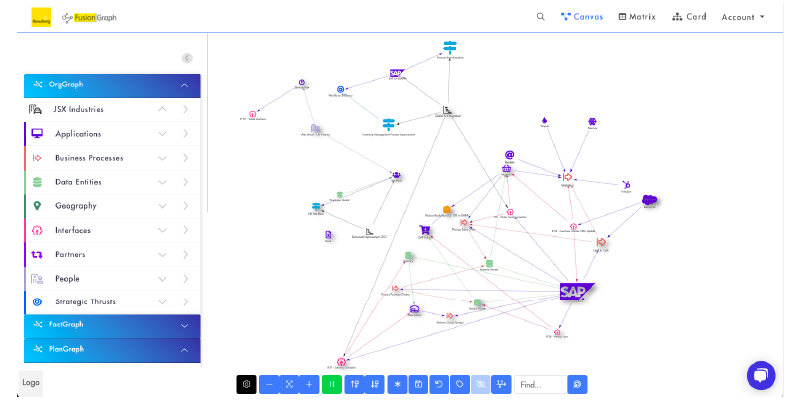This screenshot has height=400, width=800.
Task: Save the canvas with the disk icon
Action: [x=418, y=384]
